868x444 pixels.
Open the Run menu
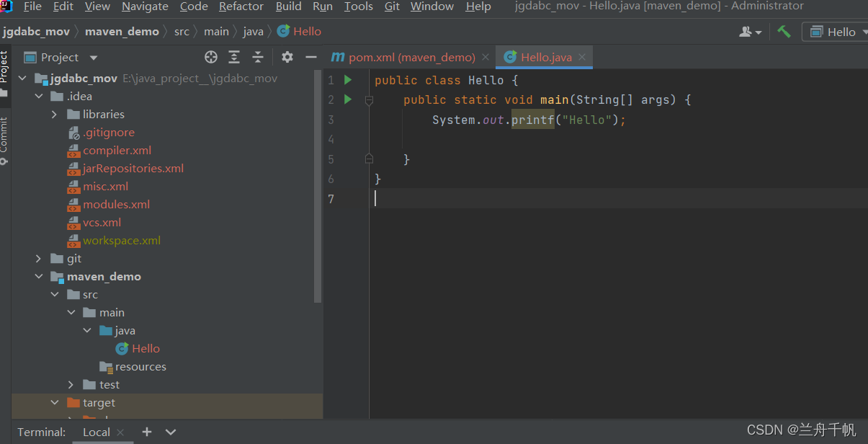(x=323, y=6)
